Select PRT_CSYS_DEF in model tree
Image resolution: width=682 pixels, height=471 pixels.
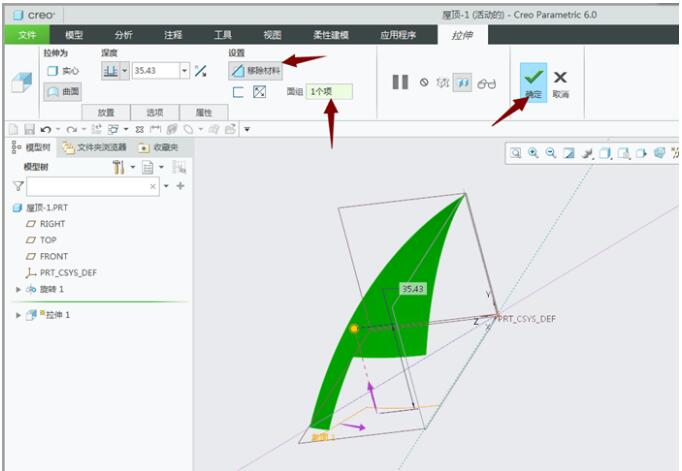pyautogui.click(x=61, y=273)
